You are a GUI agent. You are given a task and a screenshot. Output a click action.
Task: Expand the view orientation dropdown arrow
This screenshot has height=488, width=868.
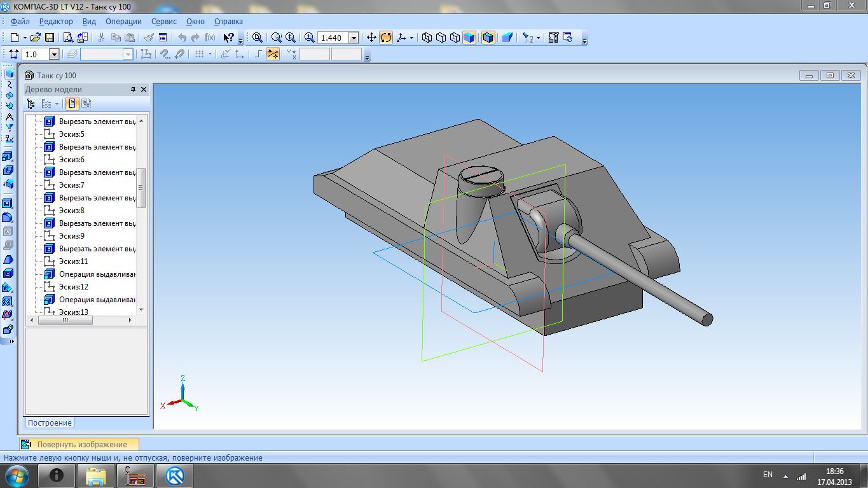(411, 38)
